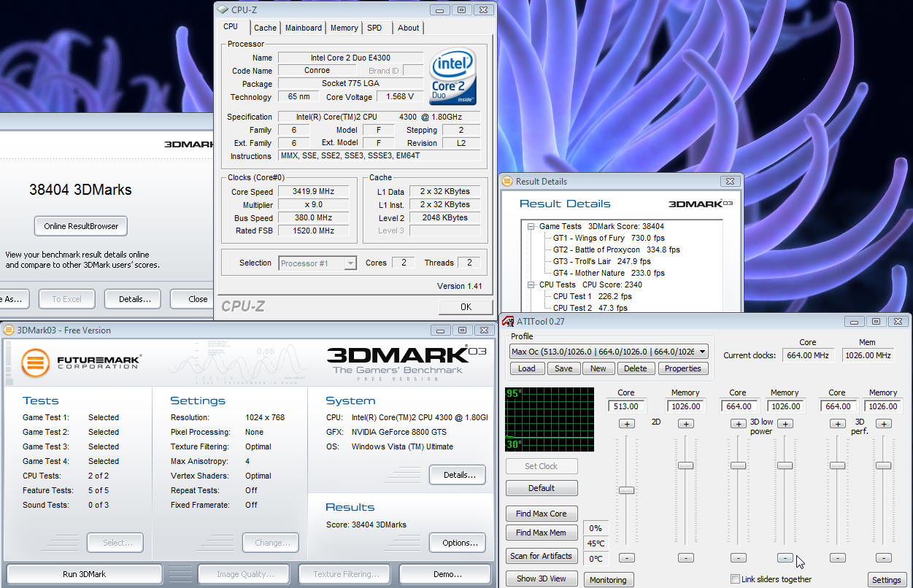Select the CPU-Z CPU tab
The height and width of the screenshot is (588, 913).
pos(231,26)
